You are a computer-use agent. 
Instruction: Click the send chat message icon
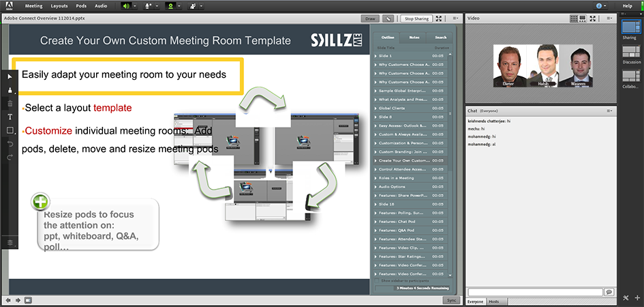[x=609, y=292]
